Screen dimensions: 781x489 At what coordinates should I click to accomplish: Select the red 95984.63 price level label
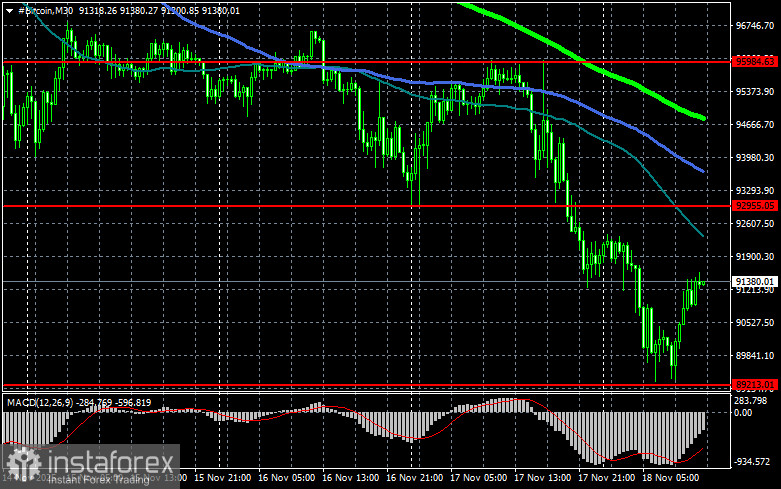[755, 61]
